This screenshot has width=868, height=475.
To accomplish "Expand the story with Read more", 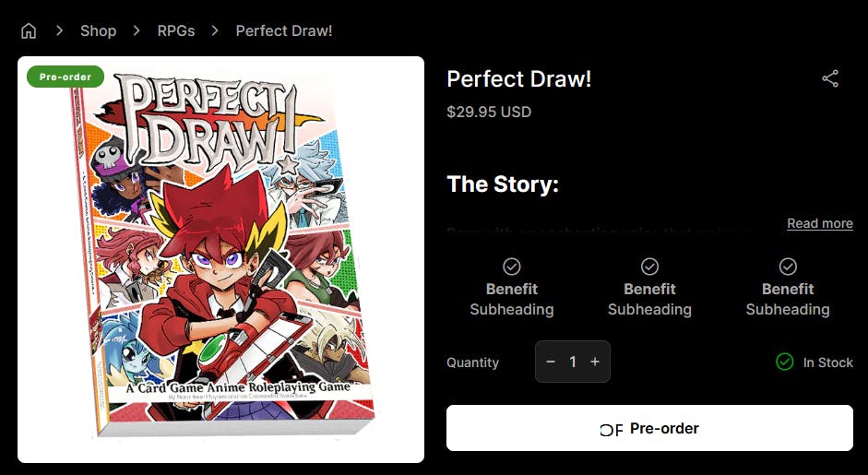I will coord(819,223).
